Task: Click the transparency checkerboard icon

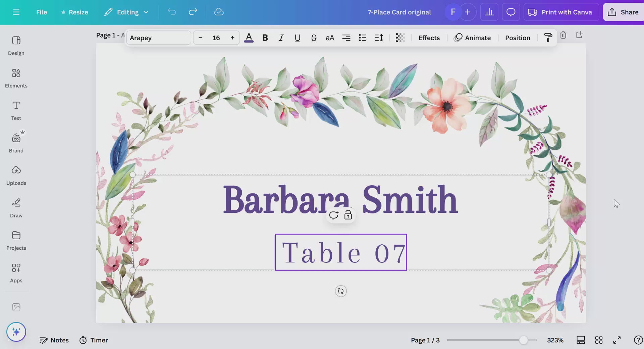Action: pyautogui.click(x=400, y=38)
